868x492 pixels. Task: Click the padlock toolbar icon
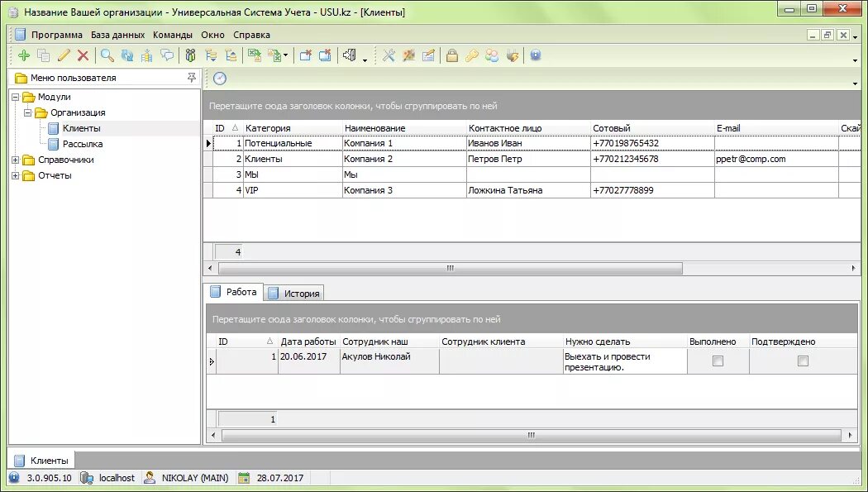point(452,55)
